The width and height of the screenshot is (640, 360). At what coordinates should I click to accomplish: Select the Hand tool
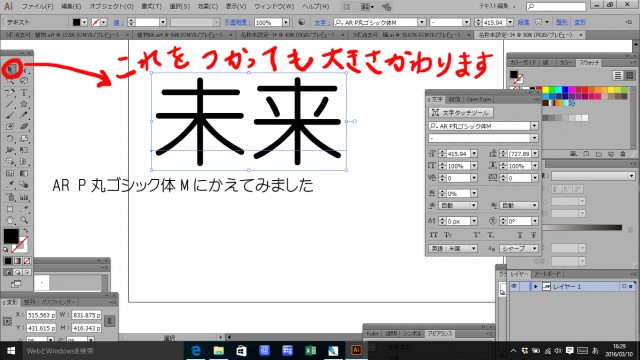click(10, 220)
